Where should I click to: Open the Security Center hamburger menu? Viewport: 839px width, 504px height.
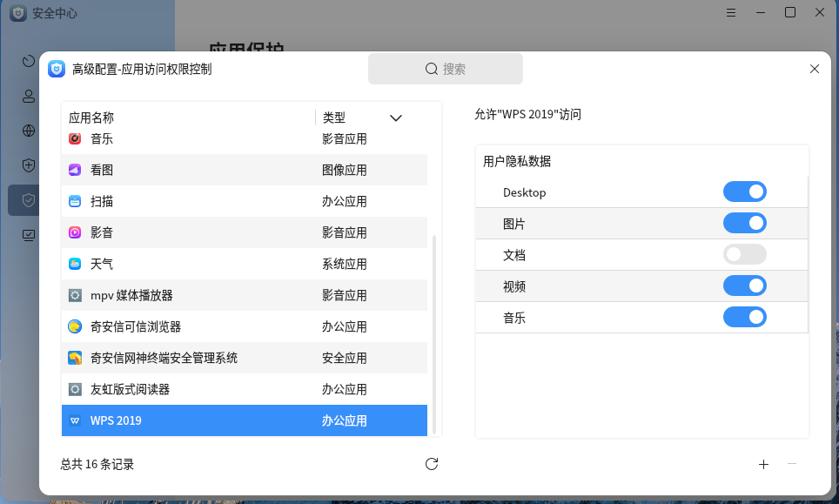[x=731, y=12]
